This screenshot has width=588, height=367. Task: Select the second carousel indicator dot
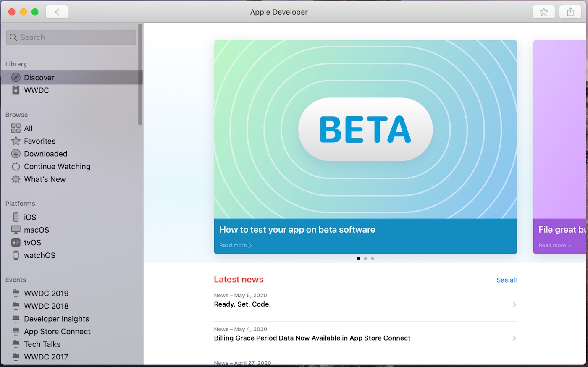click(x=365, y=258)
